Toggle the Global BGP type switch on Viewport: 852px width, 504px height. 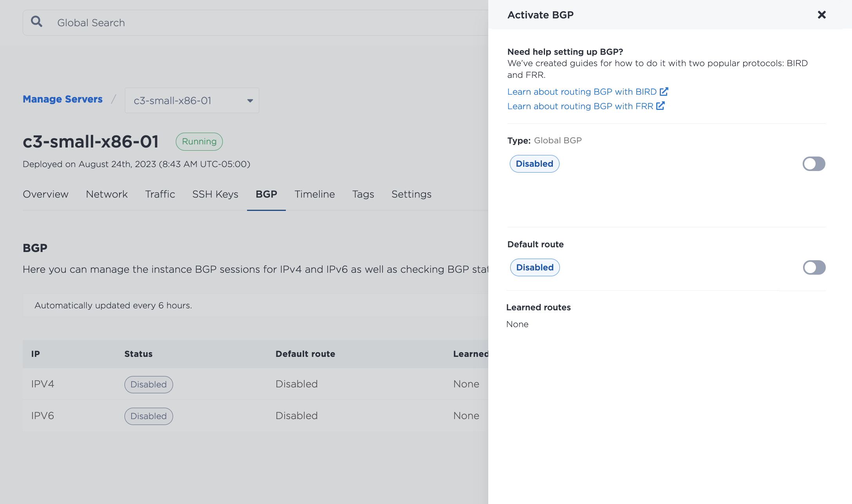pyautogui.click(x=814, y=164)
